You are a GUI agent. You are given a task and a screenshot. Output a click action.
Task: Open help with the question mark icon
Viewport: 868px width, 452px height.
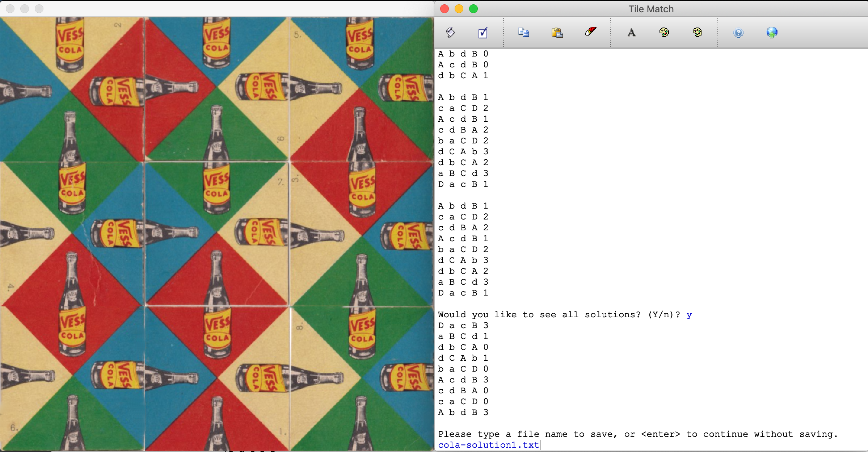coord(738,33)
